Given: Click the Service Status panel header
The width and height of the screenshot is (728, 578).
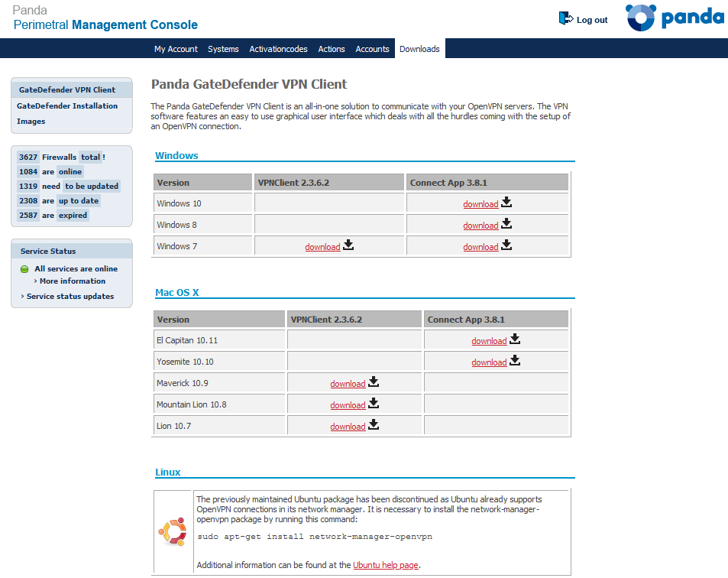Looking at the screenshot, I should (72, 251).
